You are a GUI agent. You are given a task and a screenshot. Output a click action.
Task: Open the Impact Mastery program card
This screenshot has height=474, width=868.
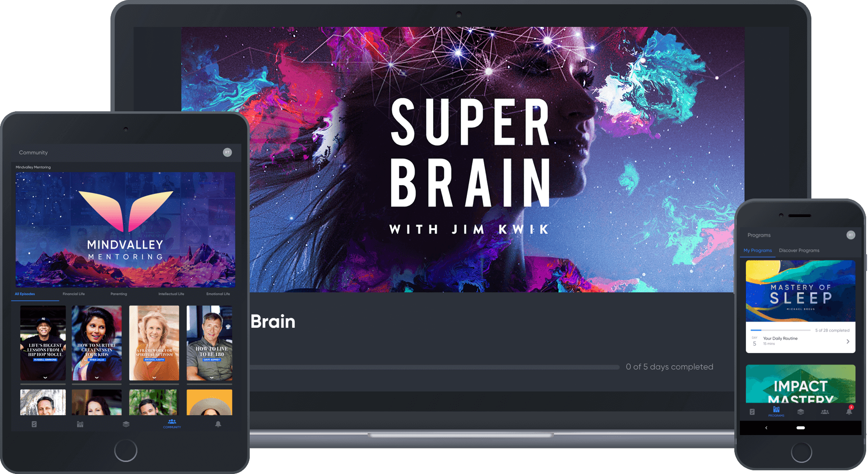click(x=801, y=384)
